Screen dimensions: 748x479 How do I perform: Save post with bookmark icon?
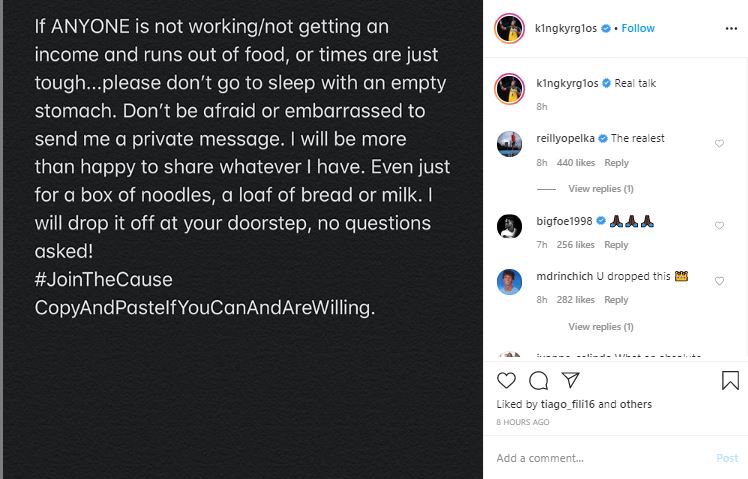point(730,380)
